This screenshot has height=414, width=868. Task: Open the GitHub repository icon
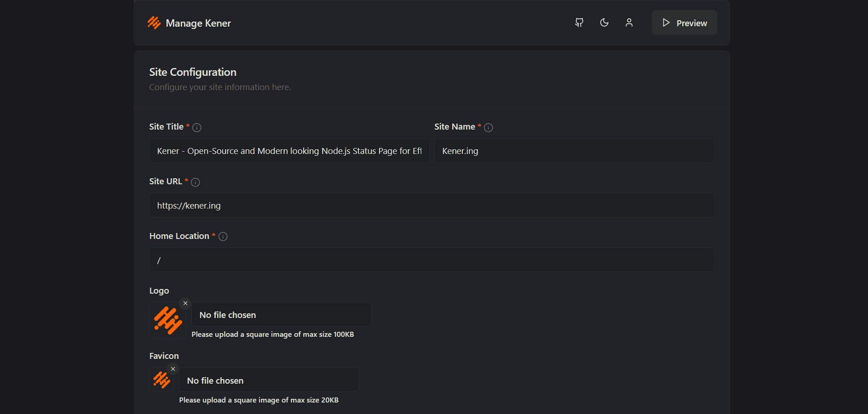coord(579,23)
